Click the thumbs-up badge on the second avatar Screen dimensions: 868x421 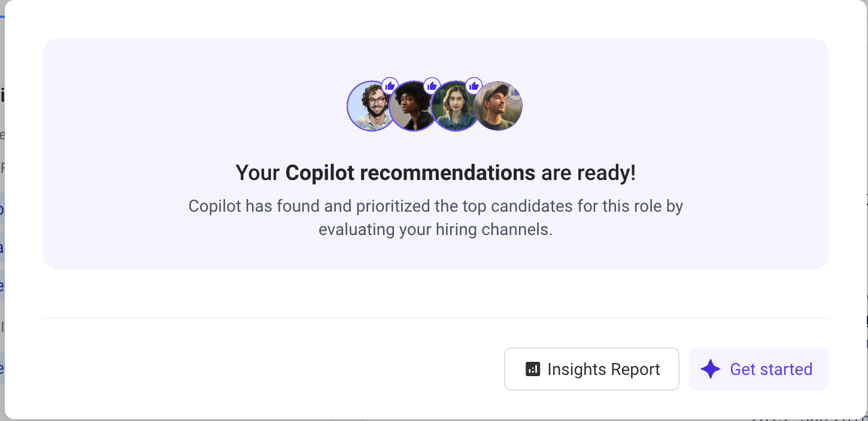pos(432,86)
